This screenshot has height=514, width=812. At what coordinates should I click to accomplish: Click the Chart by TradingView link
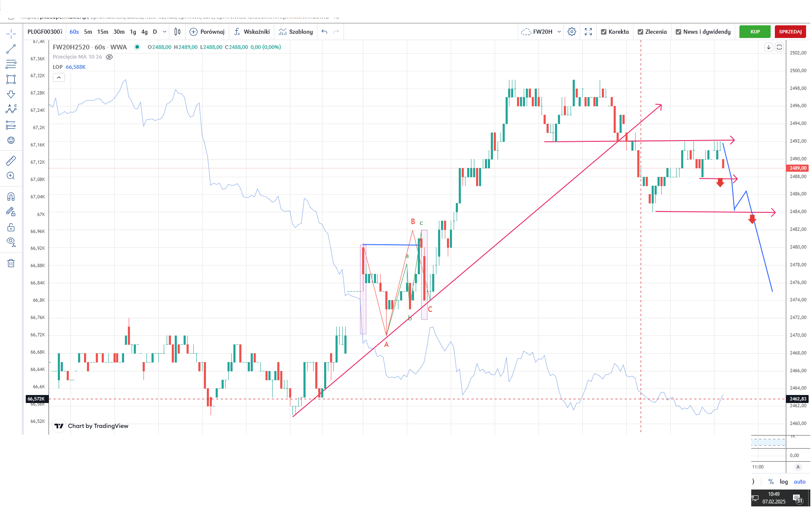[92, 426]
